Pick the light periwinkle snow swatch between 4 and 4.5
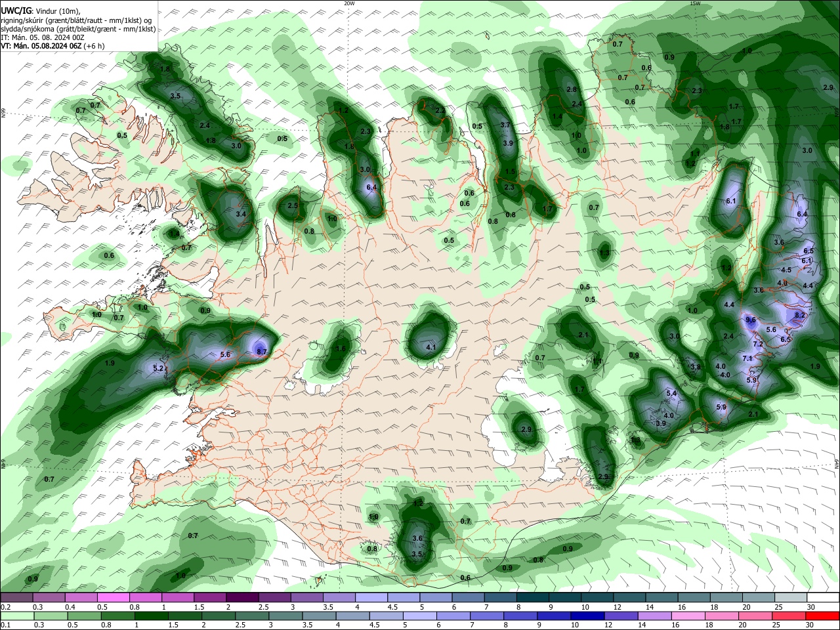The image size is (840, 630). (x=372, y=597)
